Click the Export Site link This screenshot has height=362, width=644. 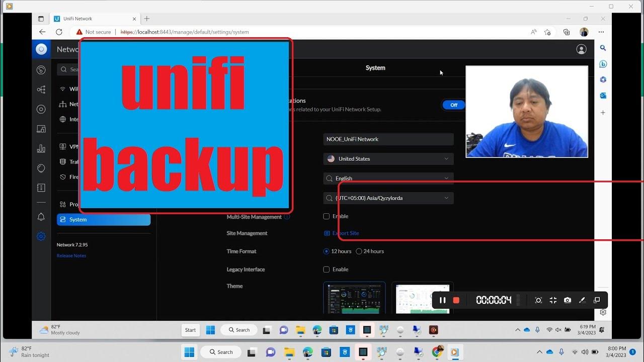point(342,233)
